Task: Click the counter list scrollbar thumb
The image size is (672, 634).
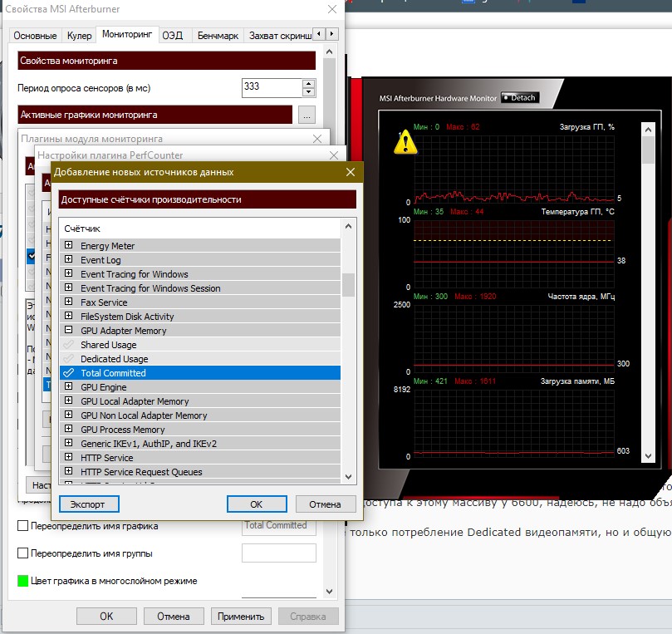Action: pos(348,285)
